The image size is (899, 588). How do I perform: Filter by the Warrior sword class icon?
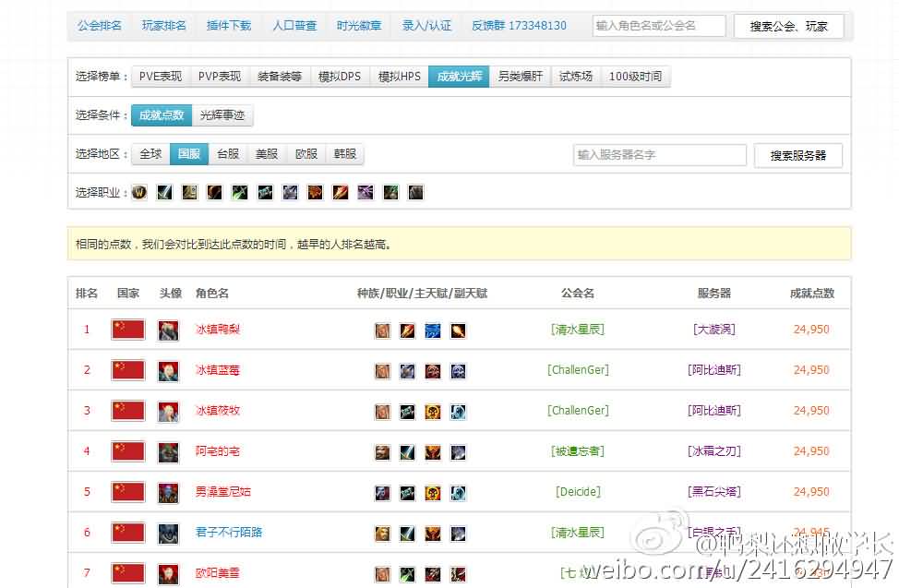(x=164, y=192)
